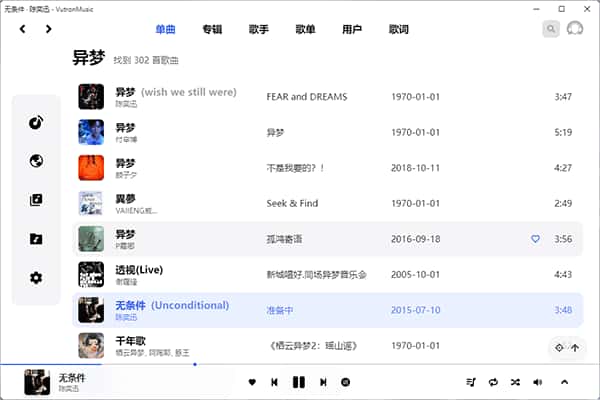The image size is (600, 400).
Task: Open the album link of 千年歌
Action: [313, 346]
